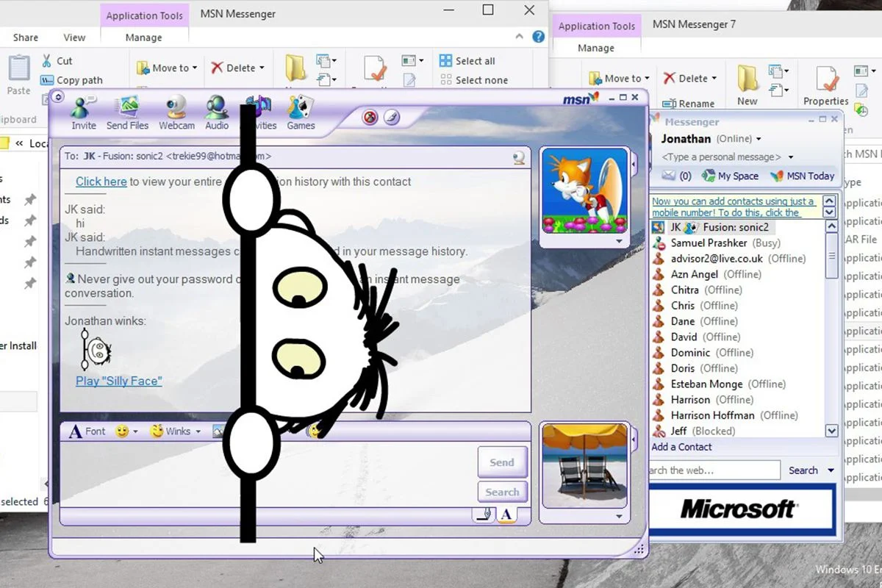Click the personal message field in Messenger
The image size is (882, 588).
pyautogui.click(x=720, y=157)
